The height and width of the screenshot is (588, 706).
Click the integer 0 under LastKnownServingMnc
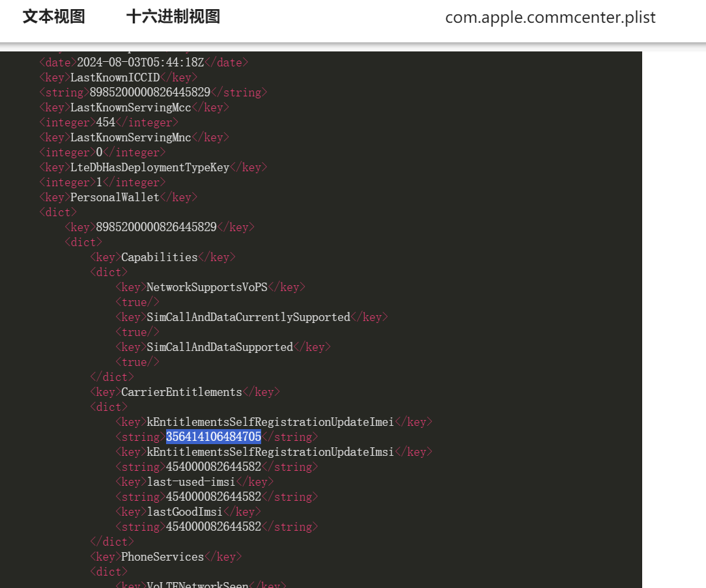click(x=99, y=152)
